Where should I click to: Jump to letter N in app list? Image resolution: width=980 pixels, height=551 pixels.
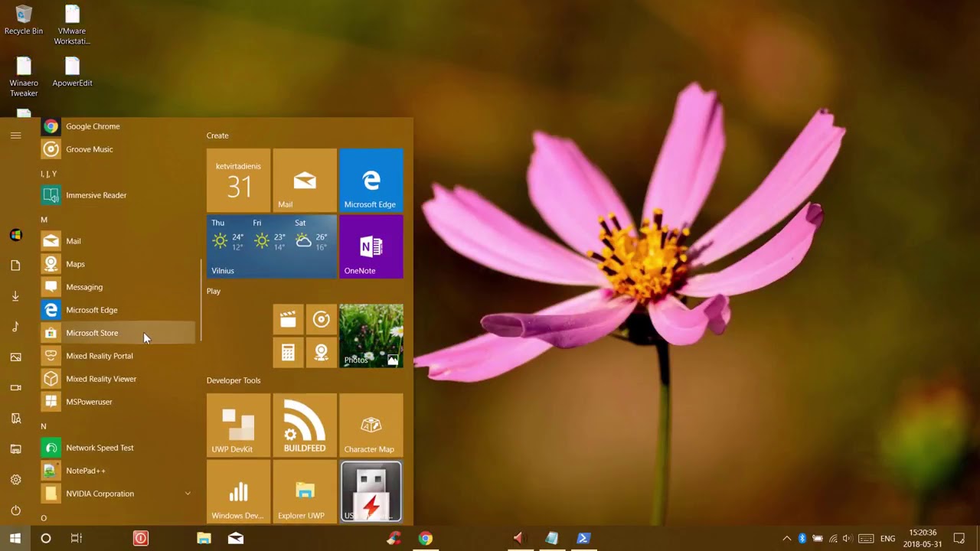pos(44,426)
